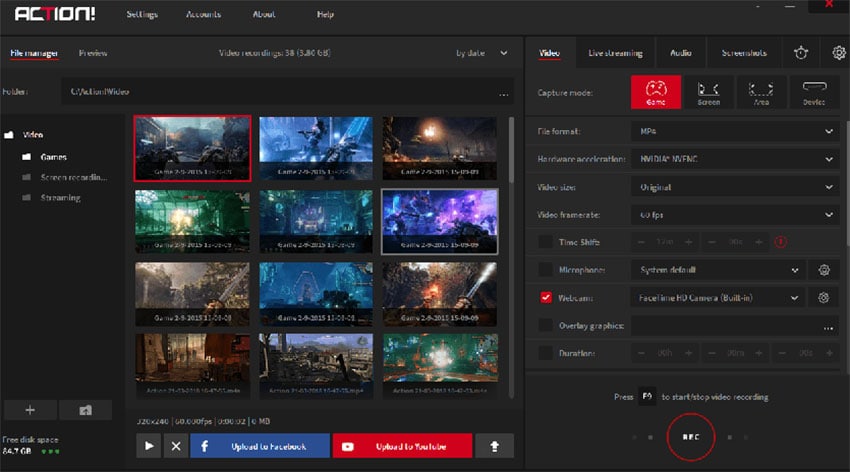Uncheck the Webcam checkbox

pos(545,298)
